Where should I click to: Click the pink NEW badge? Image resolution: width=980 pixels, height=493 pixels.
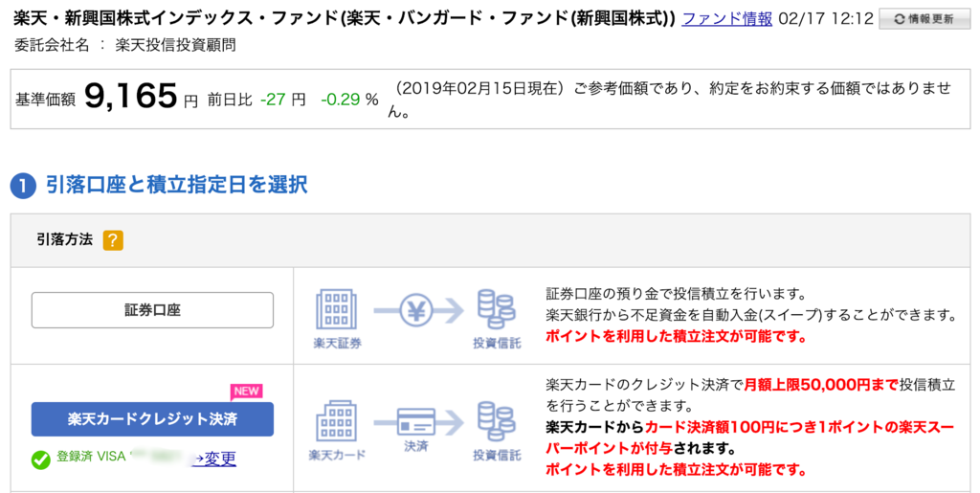point(247,392)
